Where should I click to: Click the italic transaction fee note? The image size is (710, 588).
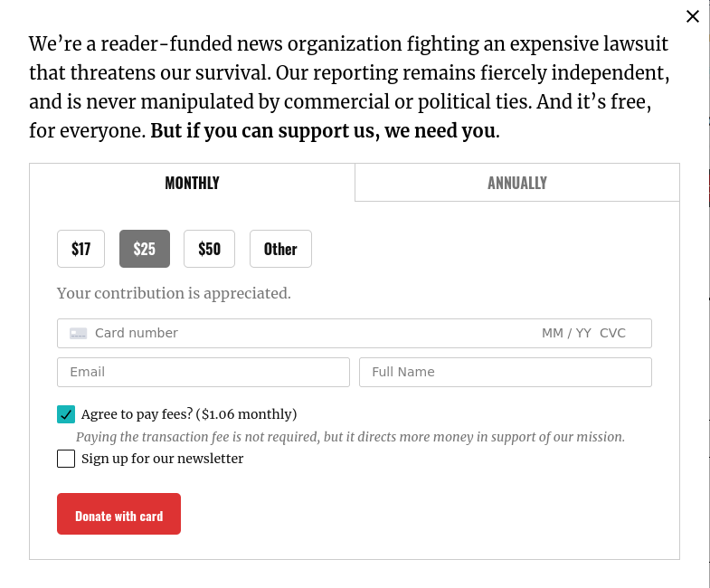coord(350,437)
